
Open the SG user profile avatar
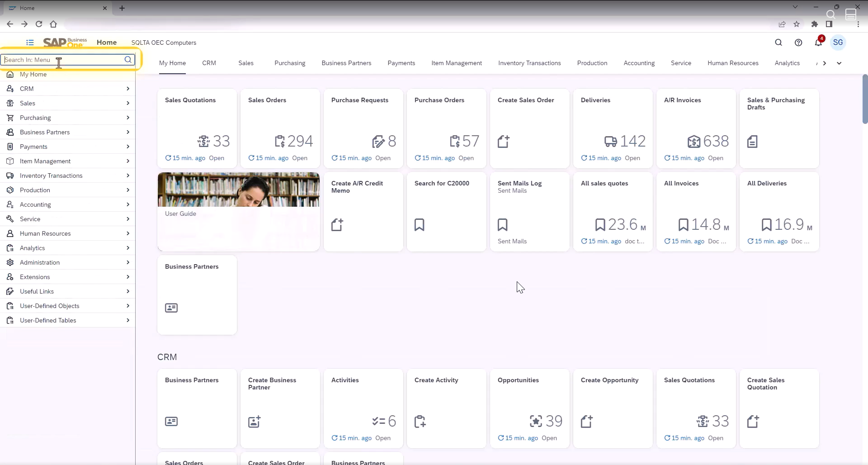(x=838, y=43)
